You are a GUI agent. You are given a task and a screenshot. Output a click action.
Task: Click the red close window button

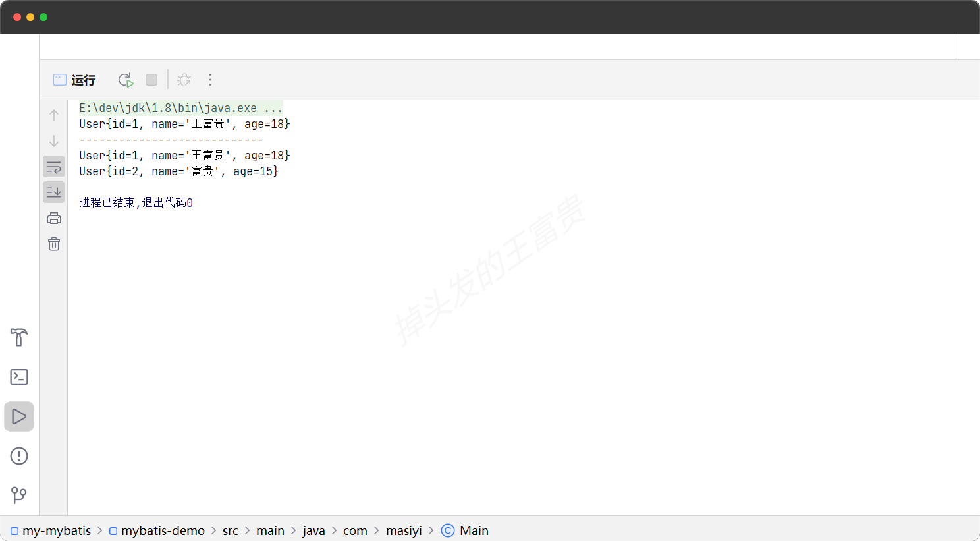pos(17,17)
